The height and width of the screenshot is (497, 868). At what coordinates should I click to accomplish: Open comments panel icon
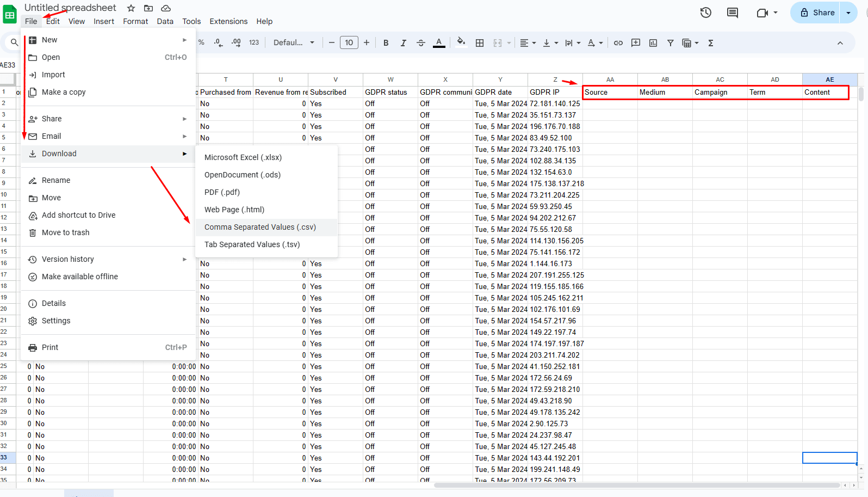coord(733,13)
